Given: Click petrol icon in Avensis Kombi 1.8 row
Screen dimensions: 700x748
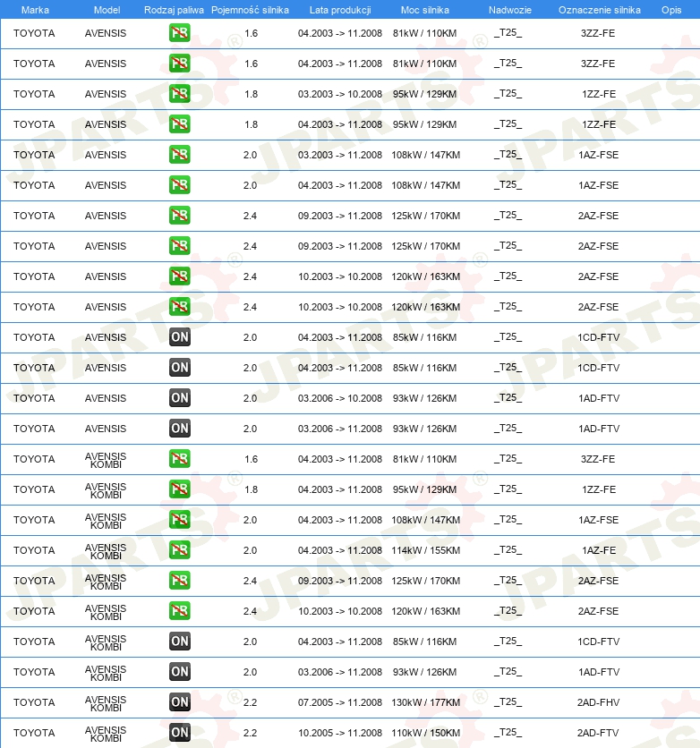Looking at the screenshot, I should click(x=179, y=489).
